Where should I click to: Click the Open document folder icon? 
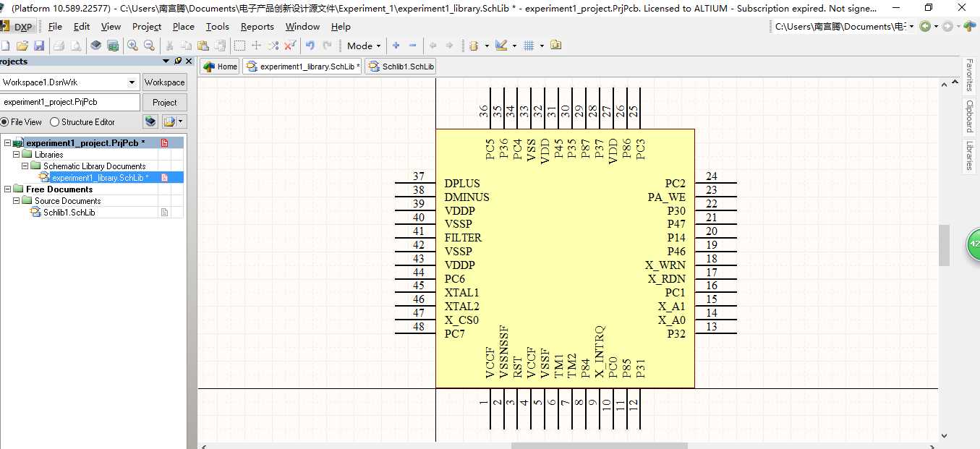point(22,46)
